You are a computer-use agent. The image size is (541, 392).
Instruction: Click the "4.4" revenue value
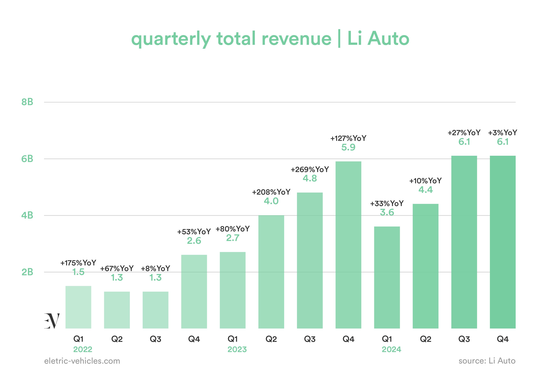coord(426,190)
